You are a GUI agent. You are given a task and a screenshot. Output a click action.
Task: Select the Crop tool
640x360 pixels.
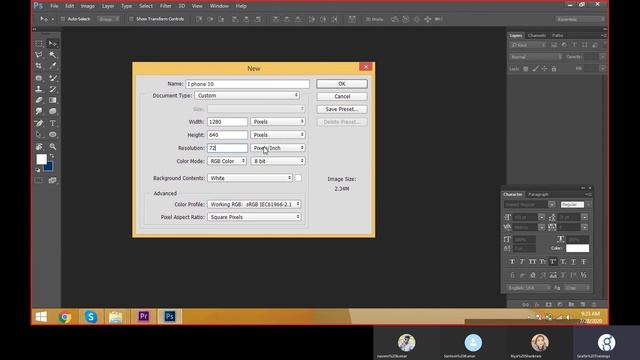pos(39,66)
